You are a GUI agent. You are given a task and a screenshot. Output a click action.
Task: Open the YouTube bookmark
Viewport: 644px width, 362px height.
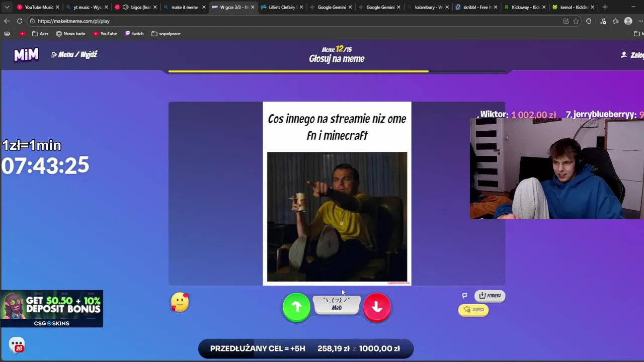[105, 34]
